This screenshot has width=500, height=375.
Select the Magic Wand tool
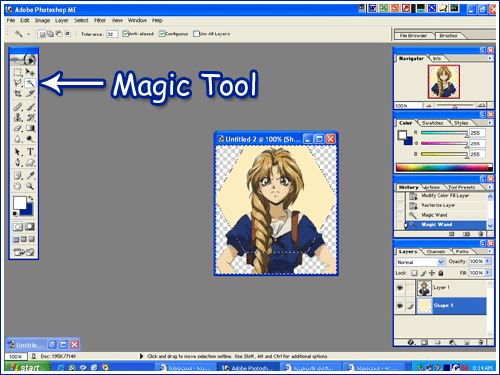30,83
